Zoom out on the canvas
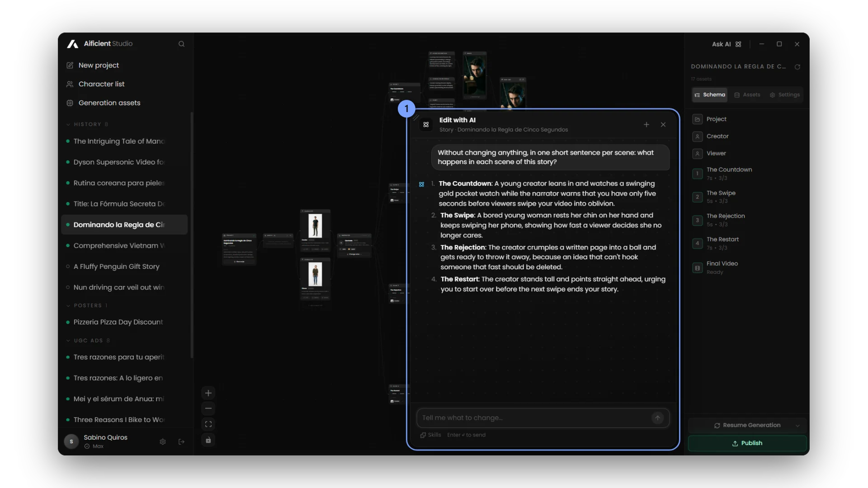 208,408
